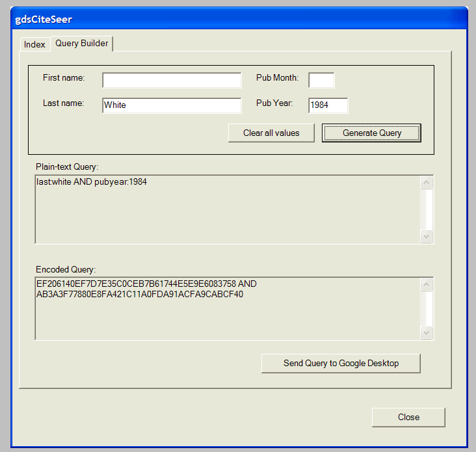Click the Generate Query button
476x452 pixels.
click(372, 133)
